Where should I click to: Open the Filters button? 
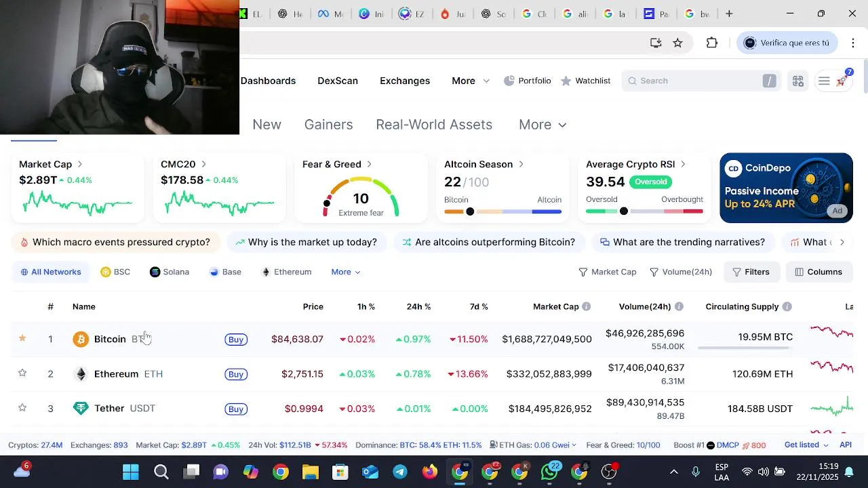tap(751, 272)
